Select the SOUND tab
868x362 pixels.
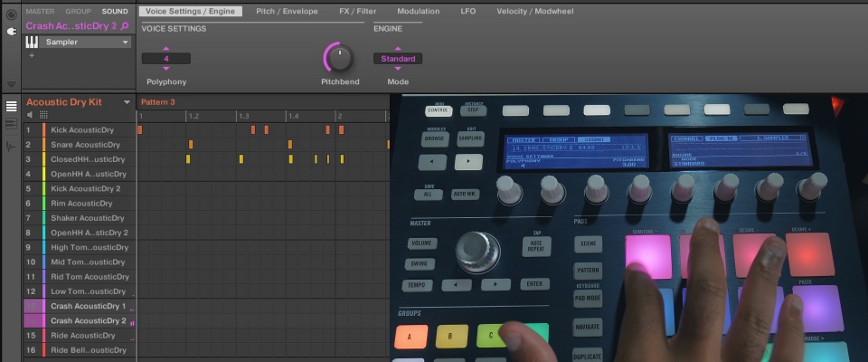tap(115, 11)
